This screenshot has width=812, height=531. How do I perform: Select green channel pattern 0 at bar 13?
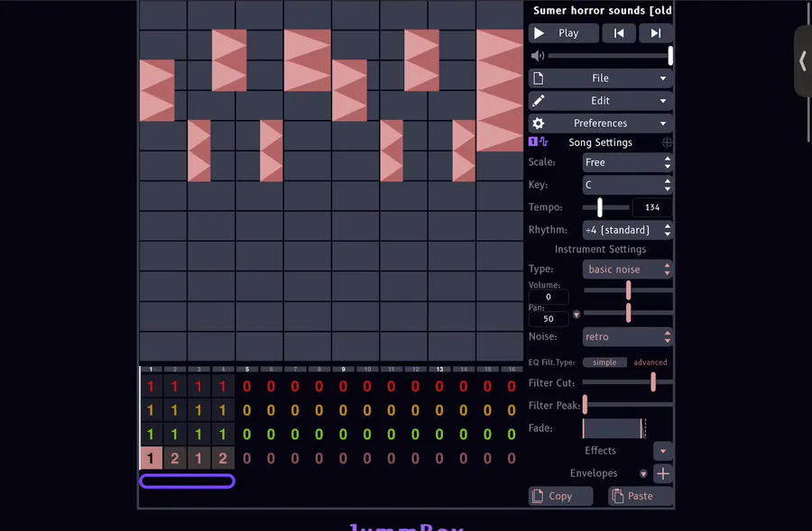[439, 435]
